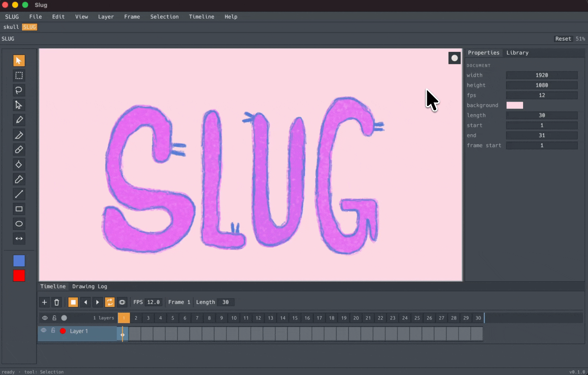The height and width of the screenshot is (375, 588).
Task: Select the direct-select arrow tool
Action: point(19,105)
